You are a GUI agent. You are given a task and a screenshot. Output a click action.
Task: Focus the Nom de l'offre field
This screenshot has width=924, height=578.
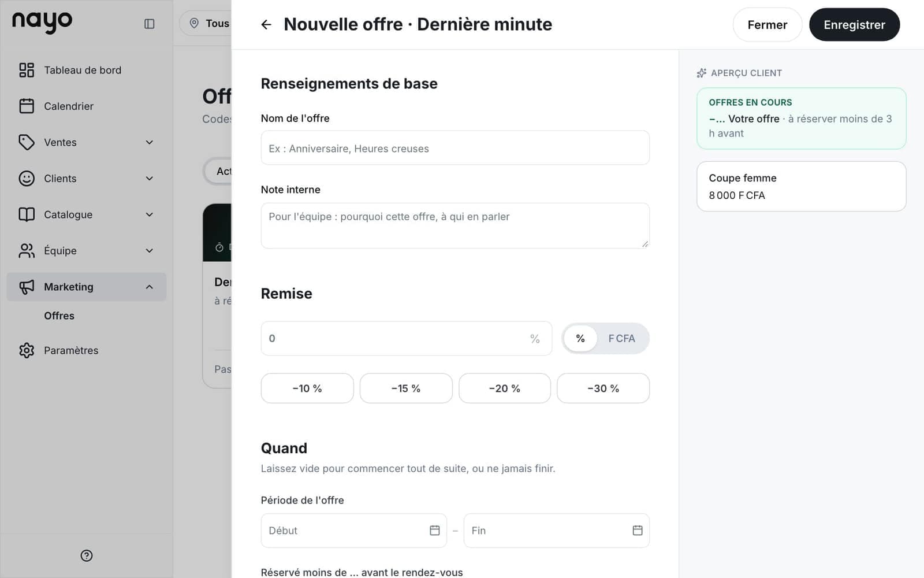(455, 148)
